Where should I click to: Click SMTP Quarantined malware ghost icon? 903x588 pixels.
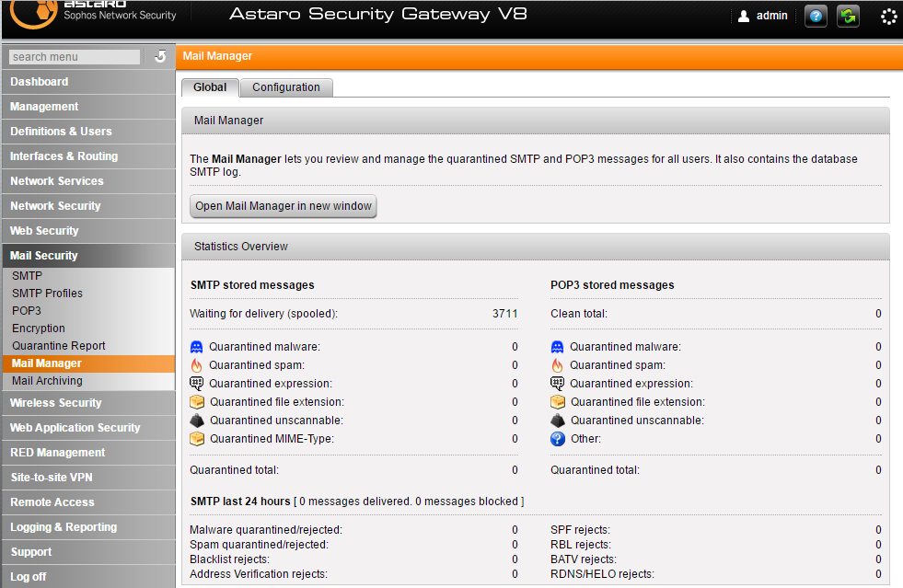click(x=196, y=347)
